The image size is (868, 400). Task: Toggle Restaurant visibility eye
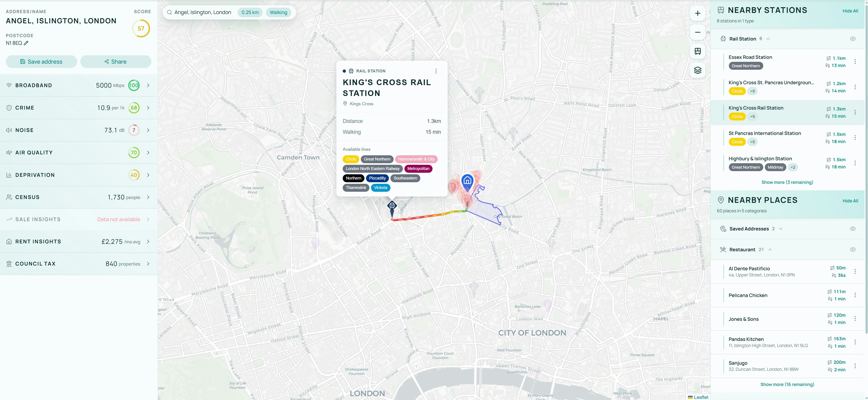852,250
